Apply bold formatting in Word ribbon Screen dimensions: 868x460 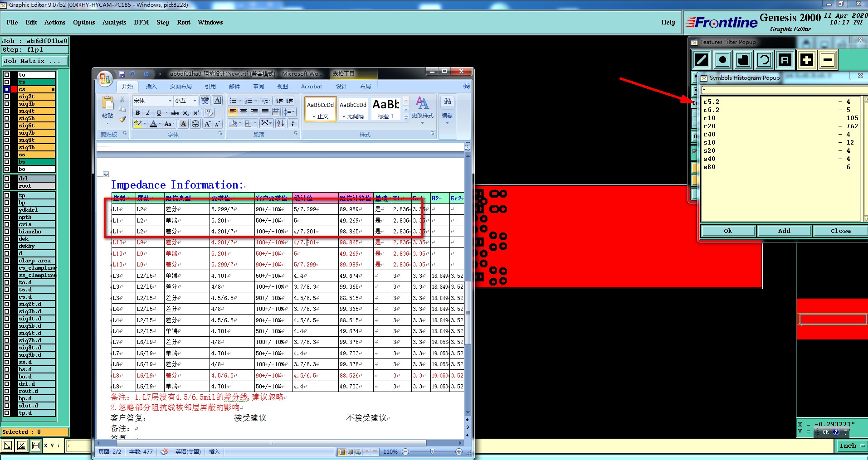pos(137,113)
